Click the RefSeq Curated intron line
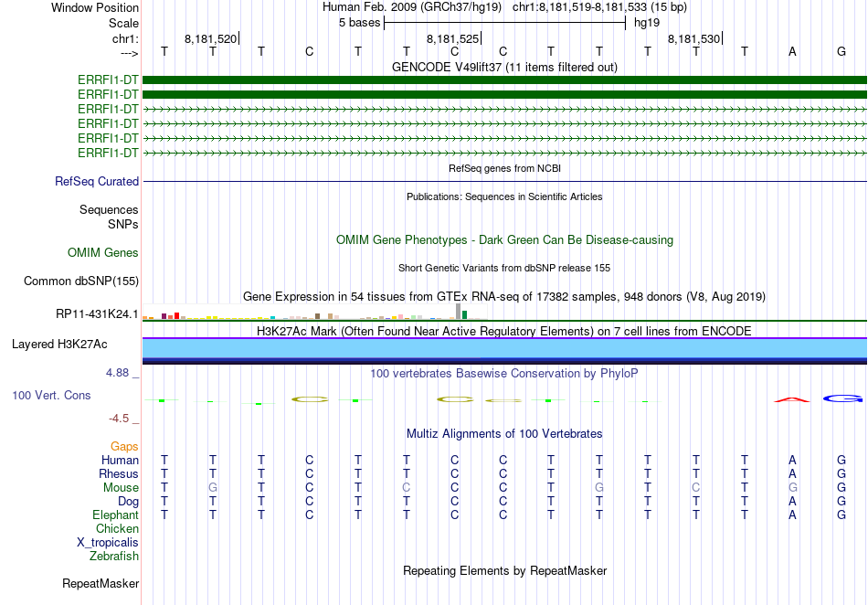Screen dimensions: 868x605 click(504, 181)
